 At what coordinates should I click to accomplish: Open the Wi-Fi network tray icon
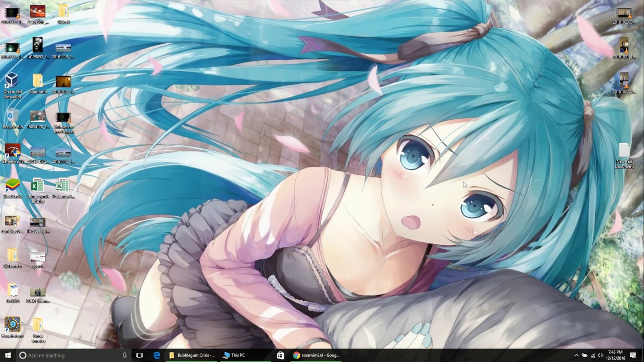593,355
